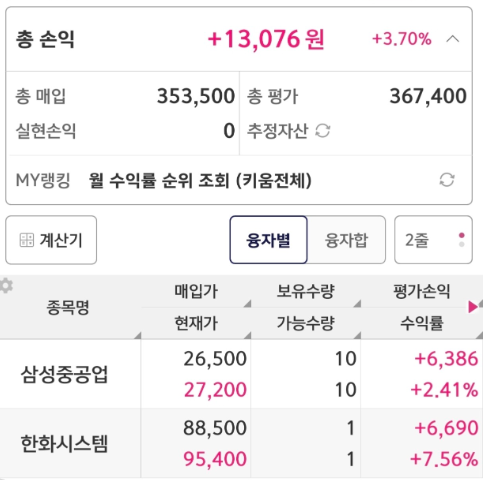
Task: Select the 한화시스템 stock row
Action: point(241,443)
